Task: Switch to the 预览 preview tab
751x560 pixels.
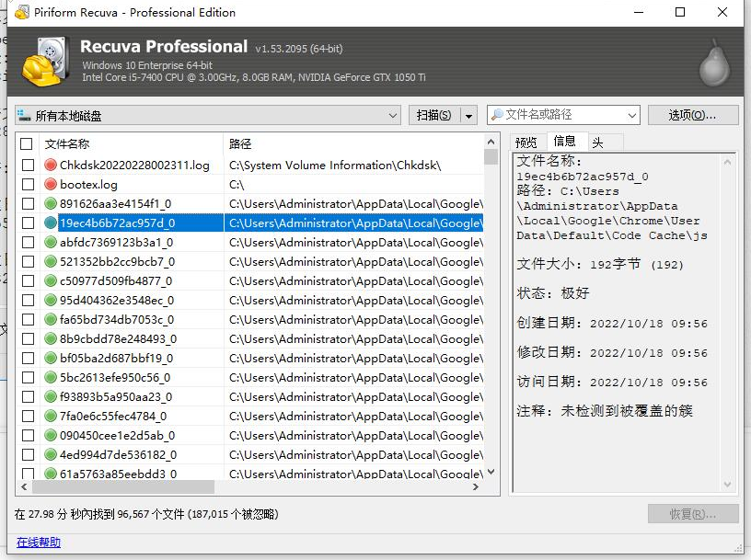Action: [x=526, y=143]
